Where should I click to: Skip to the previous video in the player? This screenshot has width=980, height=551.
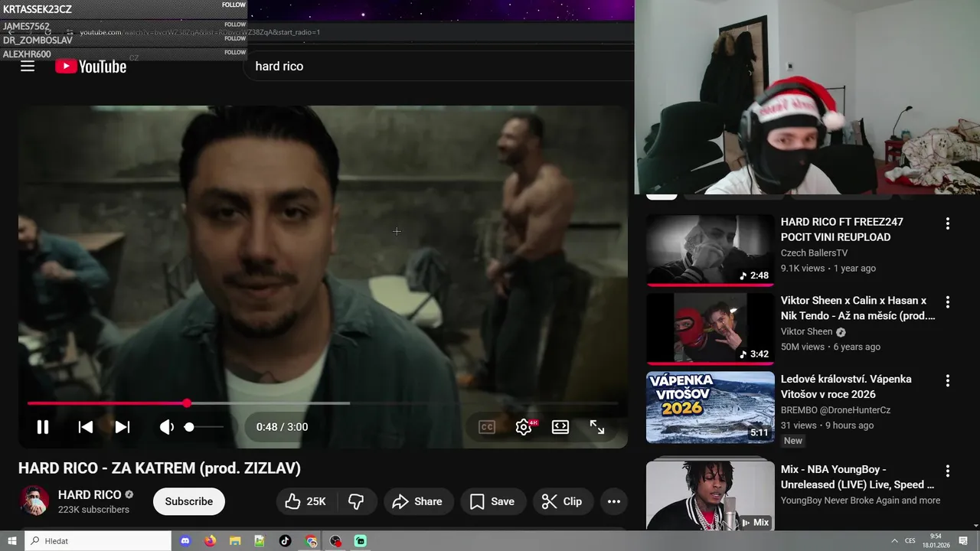click(x=86, y=427)
